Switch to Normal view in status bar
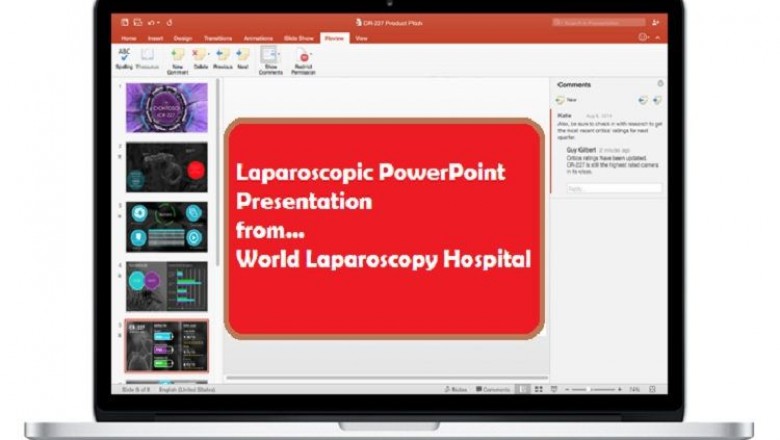The width and height of the screenshot is (780, 440). (524, 389)
